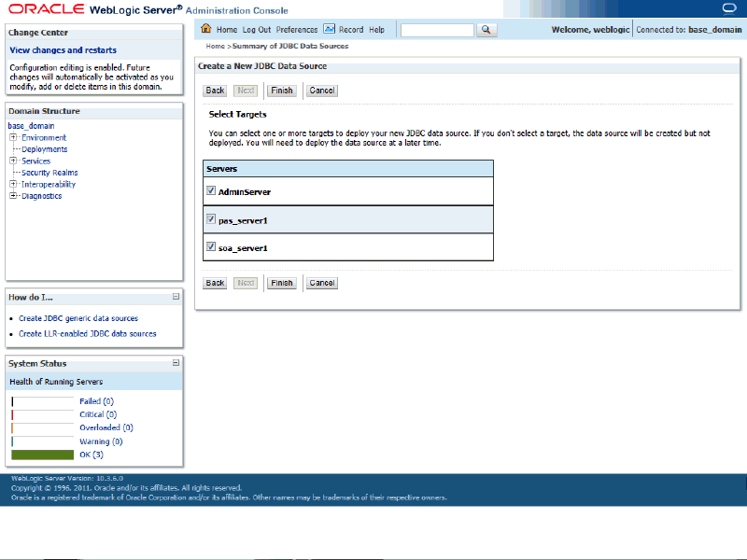Image resolution: width=747 pixels, height=560 pixels.
Task: Click the Failed (0) status link
Action: pos(97,401)
